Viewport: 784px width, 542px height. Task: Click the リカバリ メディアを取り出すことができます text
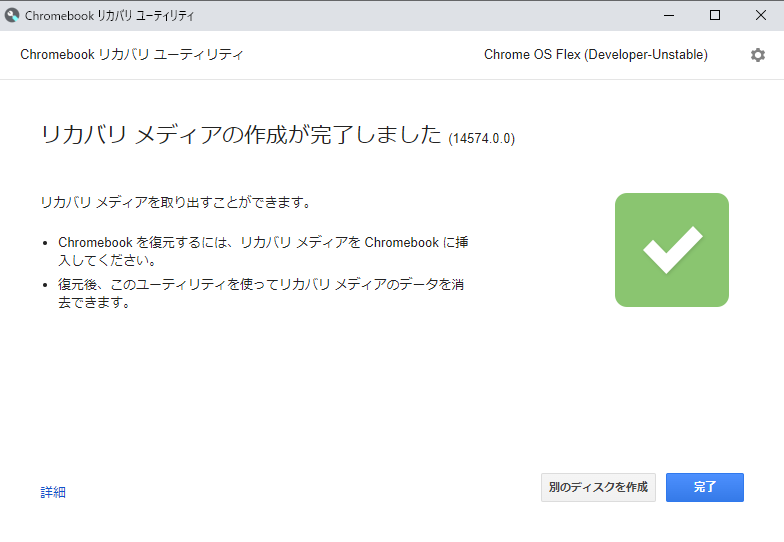tap(176, 202)
